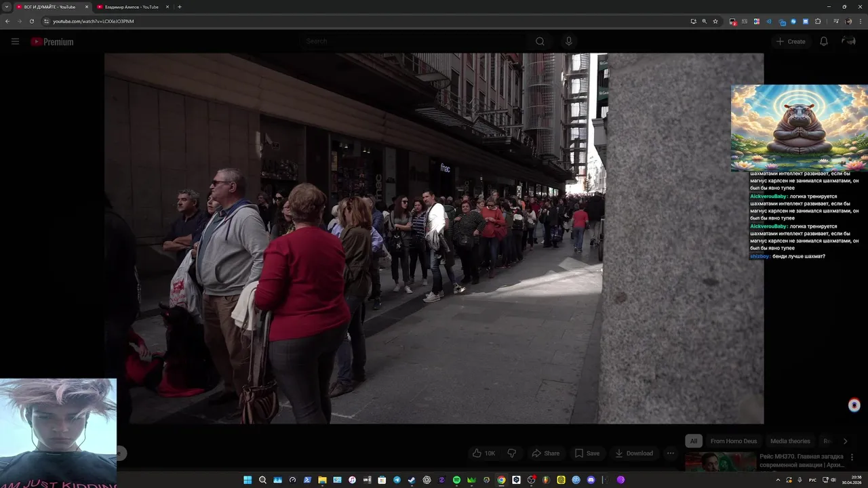This screenshot has width=868, height=488.
Task: Click the Chrome address bar URL
Action: (x=94, y=21)
